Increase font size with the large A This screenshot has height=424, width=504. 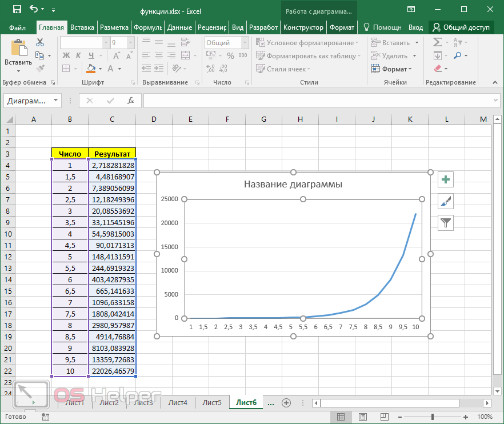click(117, 55)
